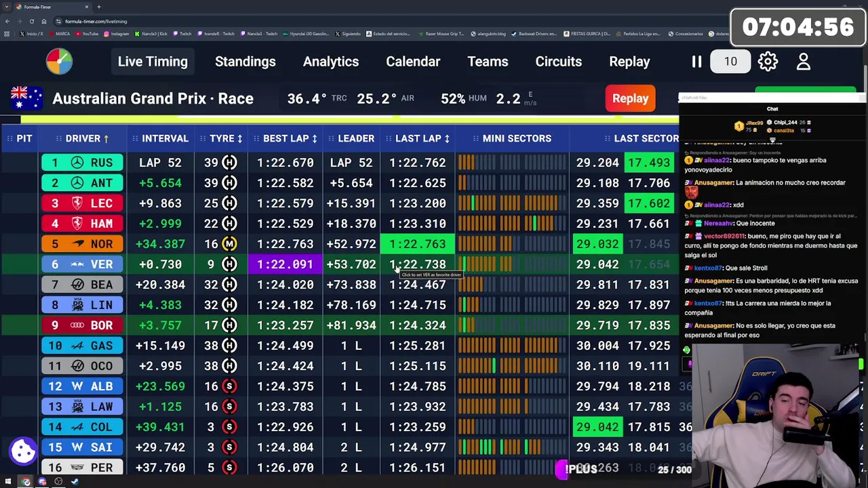Click the Ferrari logo in the LEC row
Image resolution: width=868 pixels, height=488 pixels.
(78, 203)
